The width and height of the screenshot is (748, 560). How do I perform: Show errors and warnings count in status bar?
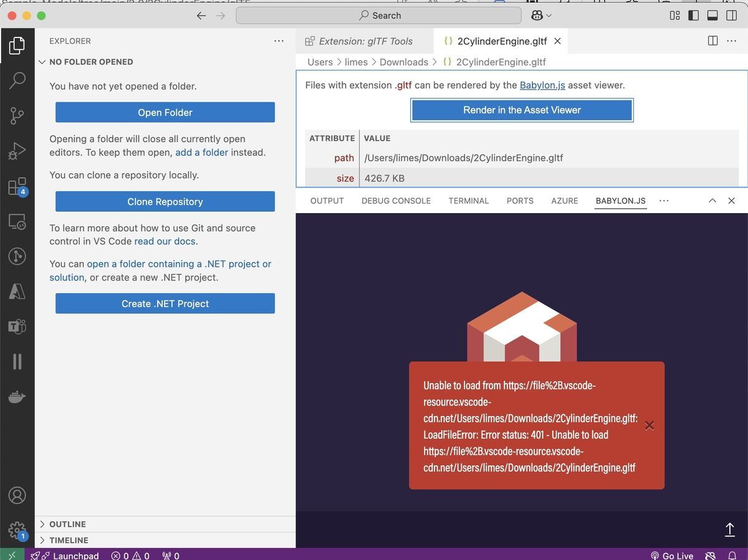tap(130, 555)
